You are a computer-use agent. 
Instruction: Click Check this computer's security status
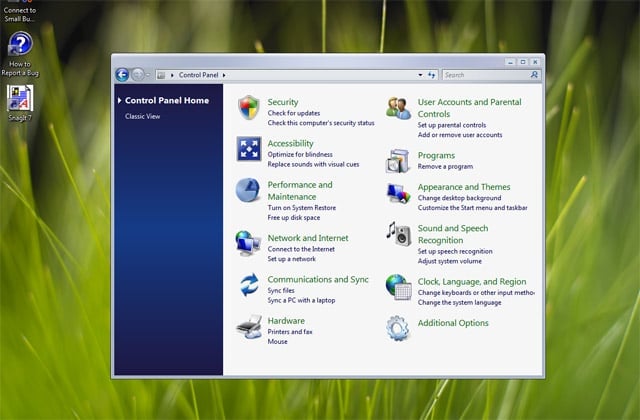(x=321, y=123)
